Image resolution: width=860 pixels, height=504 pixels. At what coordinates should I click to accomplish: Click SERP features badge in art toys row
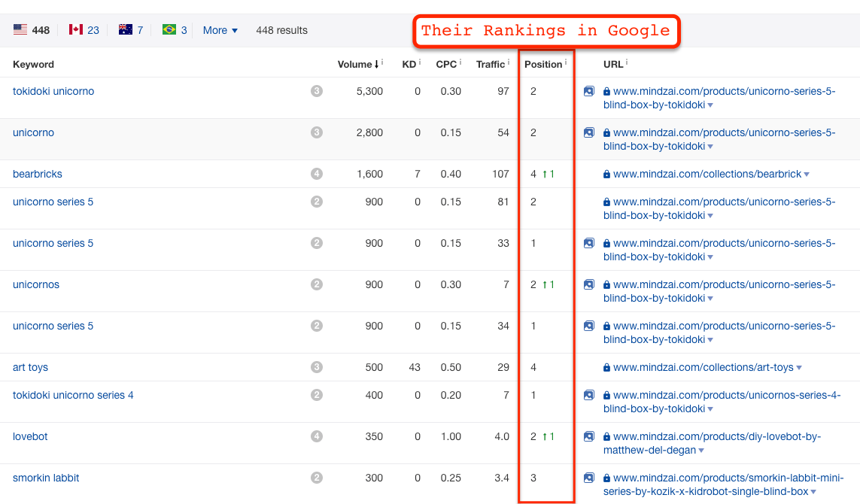[317, 367]
